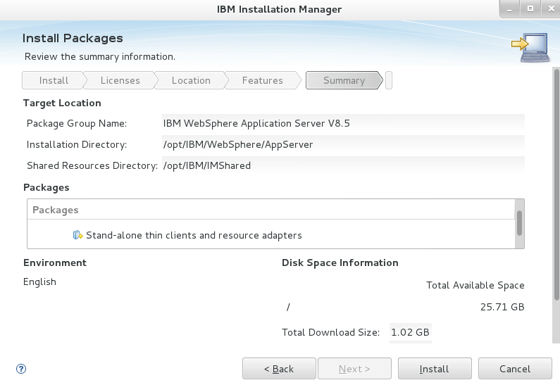This screenshot has width=560, height=392.
Task: Click the "/" root volume entry
Action: pos(288,307)
